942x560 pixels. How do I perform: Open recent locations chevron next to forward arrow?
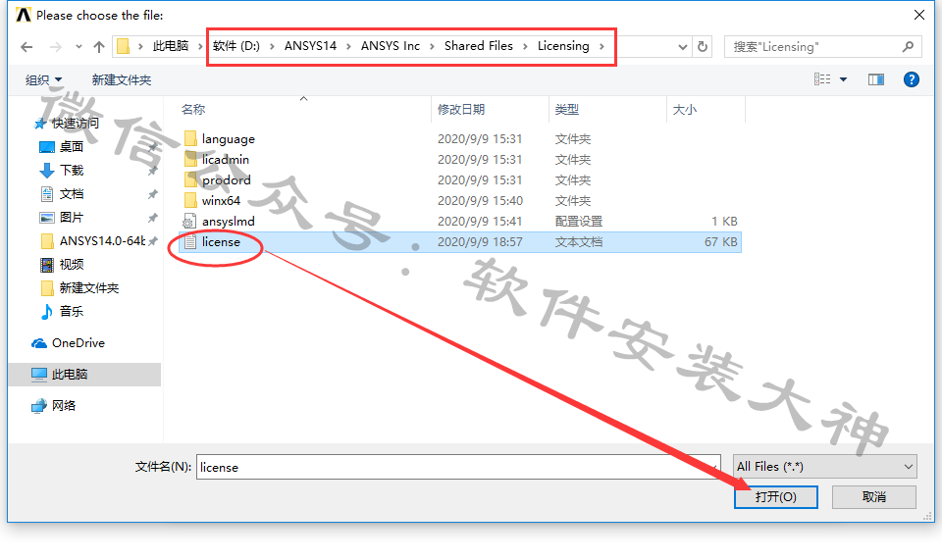(78, 47)
